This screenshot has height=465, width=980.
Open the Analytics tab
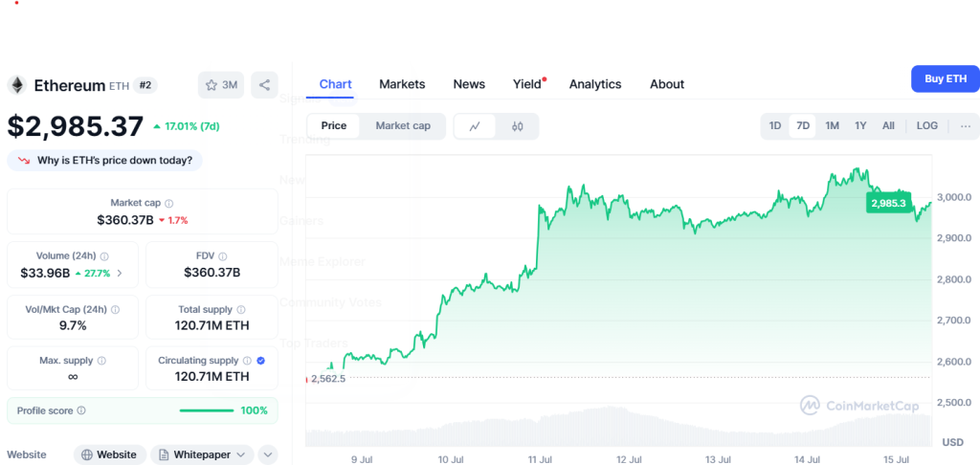[x=594, y=84]
